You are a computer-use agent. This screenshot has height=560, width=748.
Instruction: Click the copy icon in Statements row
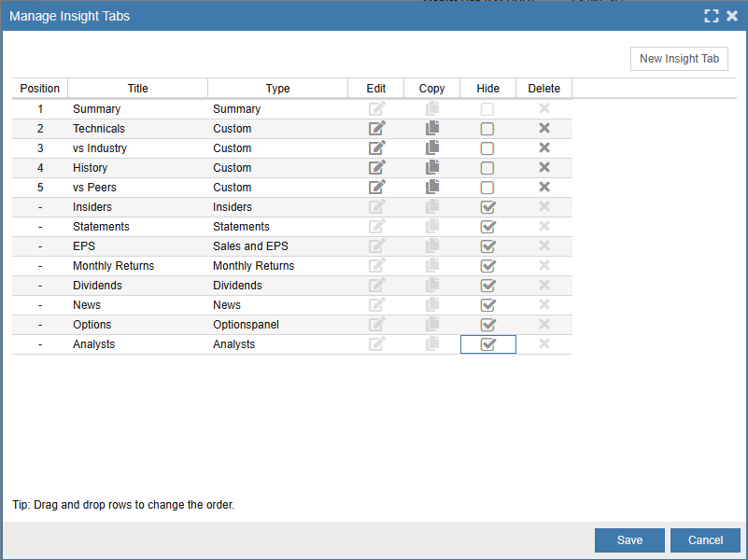(432, 226)
